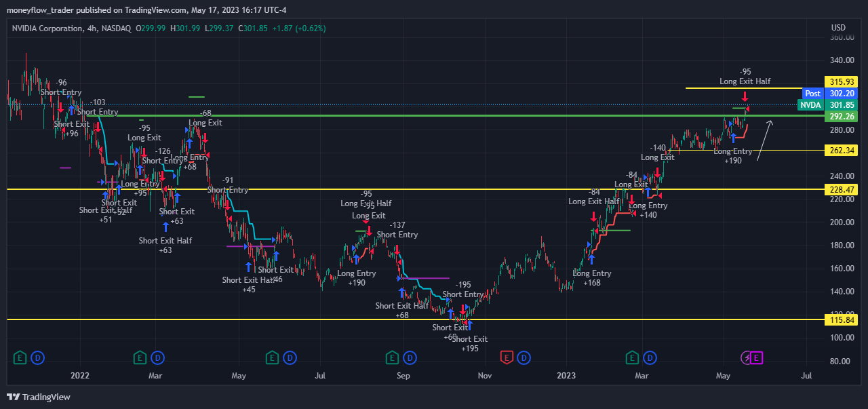868x409 pixels.
Task: Click the USD currency label
Action: click(x=838, y=28)
